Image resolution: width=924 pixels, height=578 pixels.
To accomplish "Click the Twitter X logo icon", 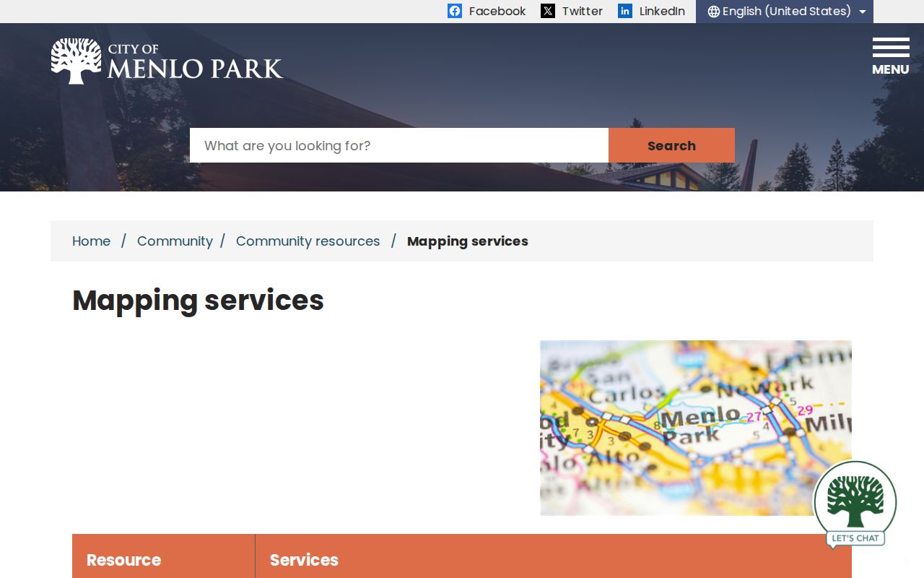I will [548, 11].
